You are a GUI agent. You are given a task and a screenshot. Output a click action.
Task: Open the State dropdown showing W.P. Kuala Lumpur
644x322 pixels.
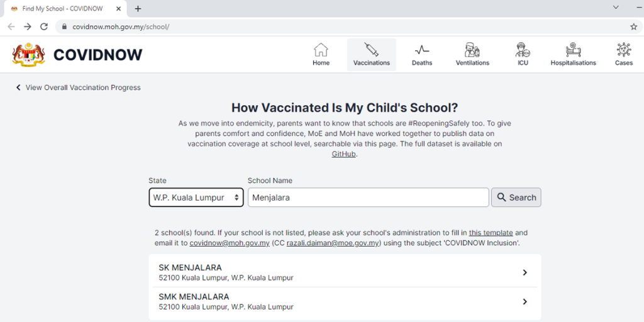click(196, 197)
